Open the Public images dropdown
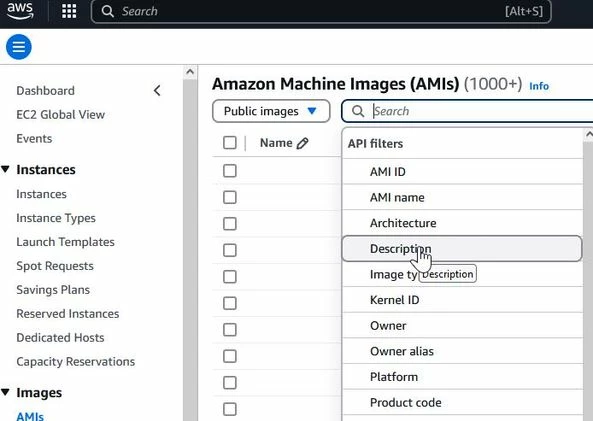Image resolution: width=593 pixels, height=421 pixels. [271, 111]
